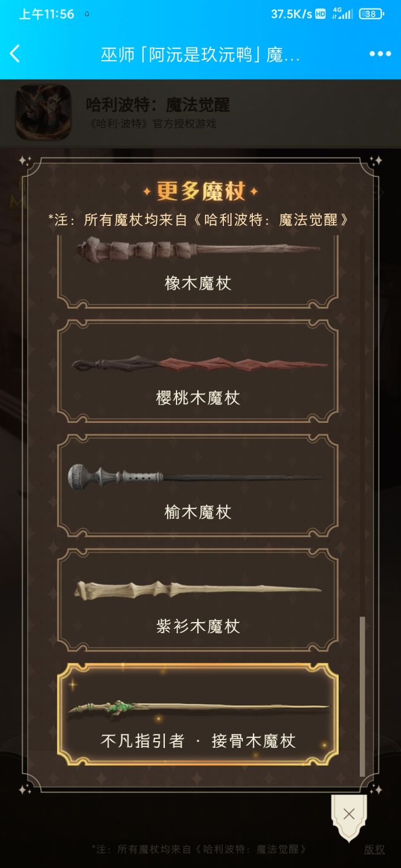The height and width of the screenshot is (868, 401).
Task: Tap the Harry Potter game app icon
Action: [43, 112]
